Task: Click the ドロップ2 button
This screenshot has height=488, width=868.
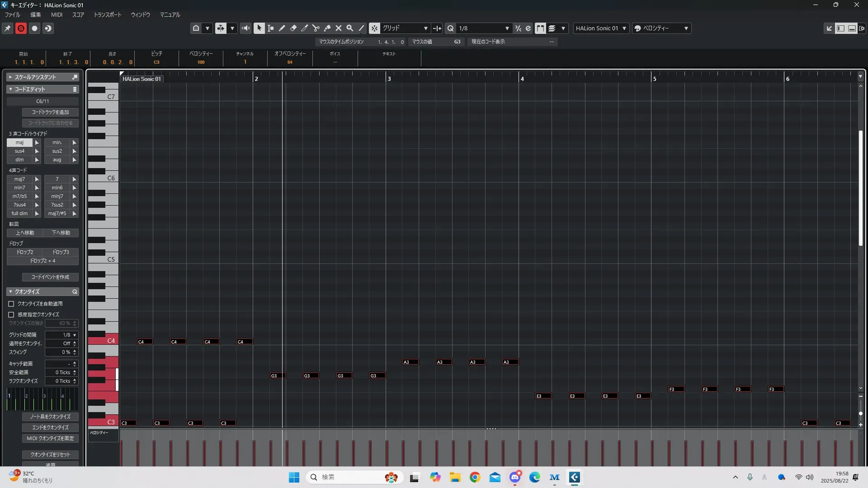Action: tap(25, 252)
